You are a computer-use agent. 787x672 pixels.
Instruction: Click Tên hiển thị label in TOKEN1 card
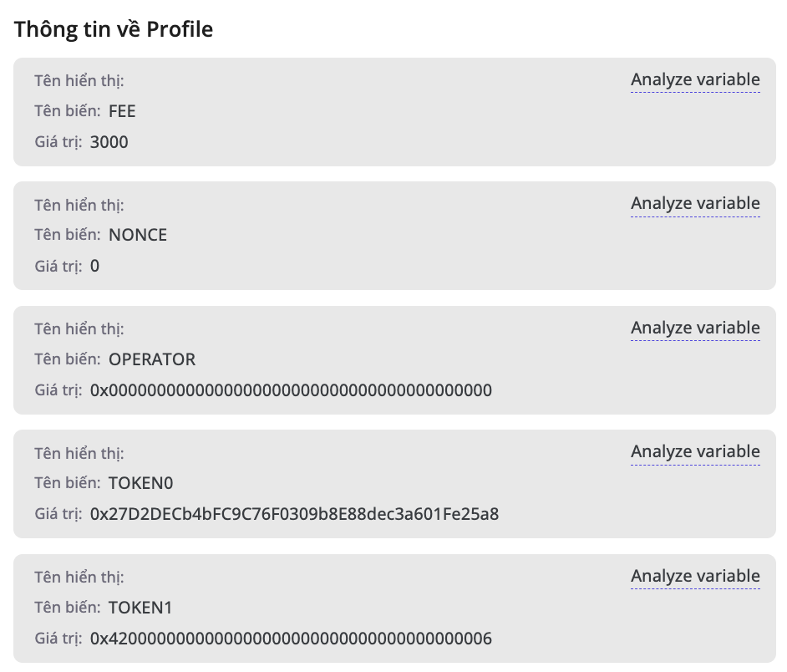pos(79,578)
